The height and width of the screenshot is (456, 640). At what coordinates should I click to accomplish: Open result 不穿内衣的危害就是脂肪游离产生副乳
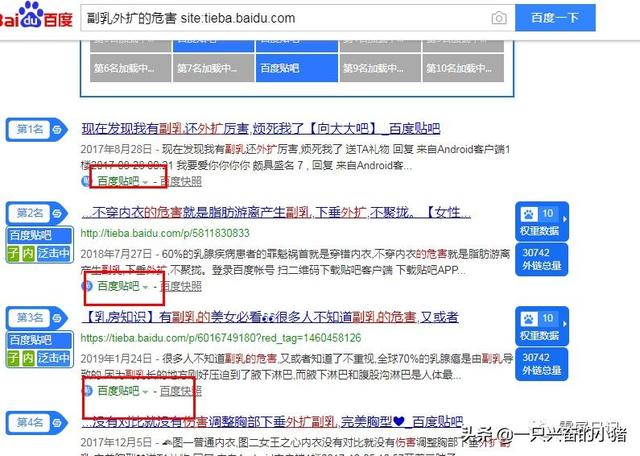point(276,212)
